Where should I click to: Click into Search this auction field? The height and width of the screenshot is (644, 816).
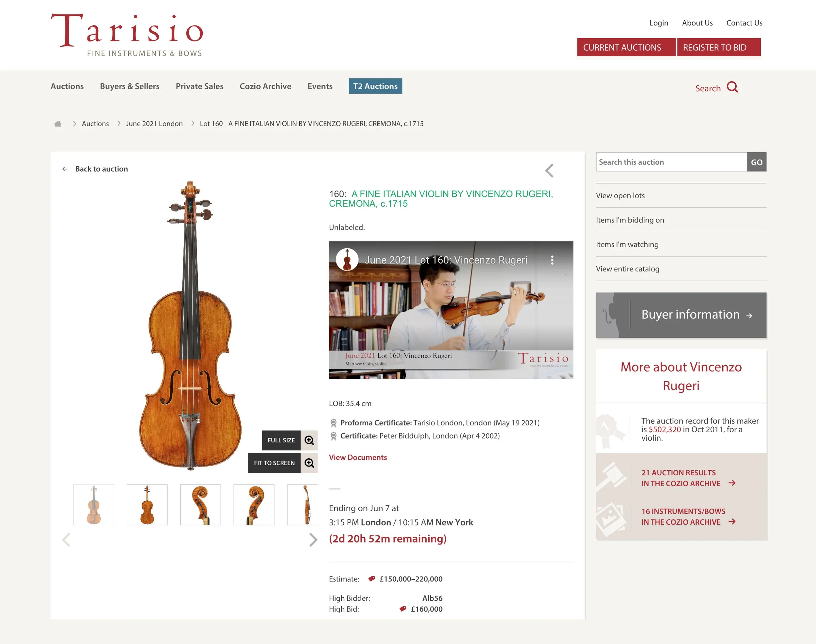(671, 162)
